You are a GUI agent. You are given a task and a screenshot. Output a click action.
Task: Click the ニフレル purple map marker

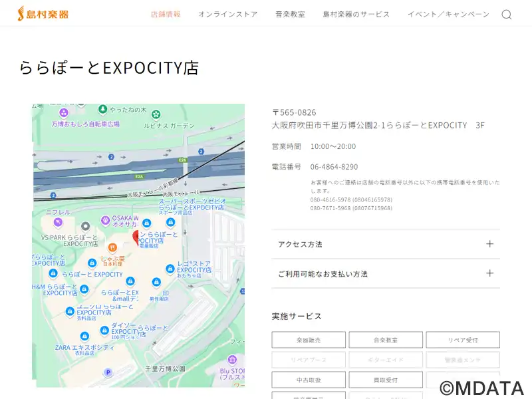[58, 222]
